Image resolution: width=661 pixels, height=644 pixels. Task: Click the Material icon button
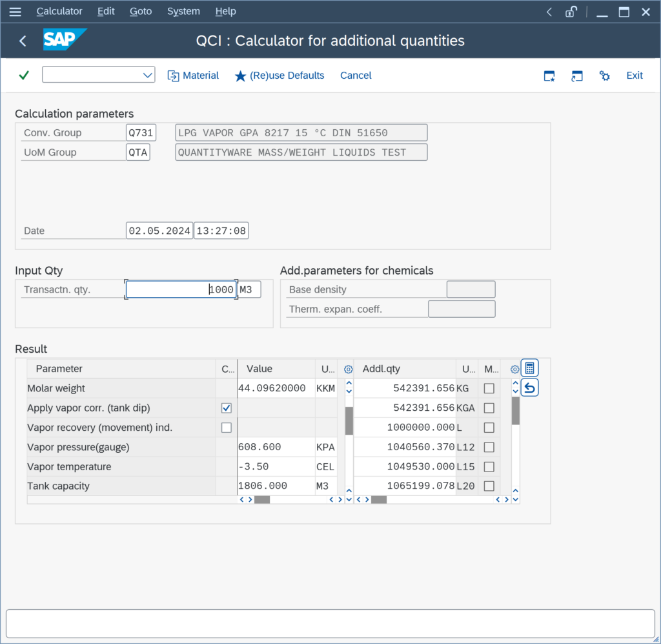click(173, 76)
